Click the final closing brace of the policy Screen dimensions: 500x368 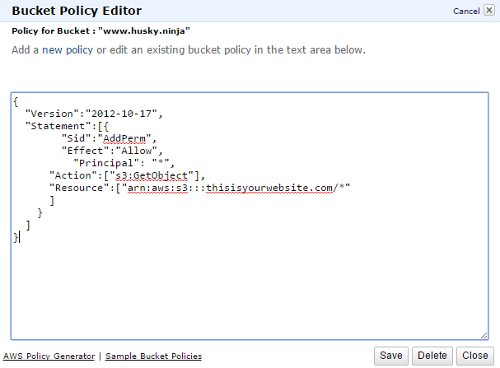(x=16, y=237)
